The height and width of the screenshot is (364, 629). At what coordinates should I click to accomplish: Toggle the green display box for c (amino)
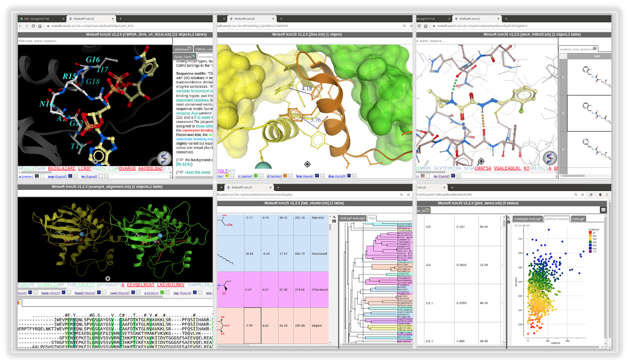click(x=256, y=176)
